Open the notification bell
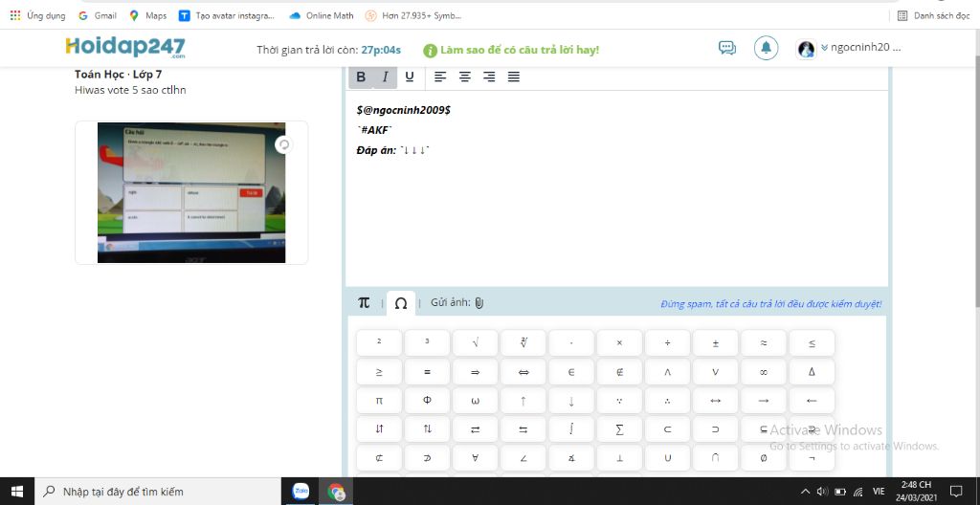This screenshot has height=505, width=980. (x=767, y=48)
